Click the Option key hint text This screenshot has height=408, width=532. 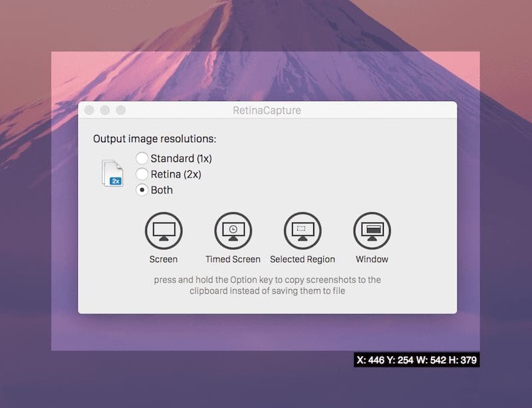point(267,285)
